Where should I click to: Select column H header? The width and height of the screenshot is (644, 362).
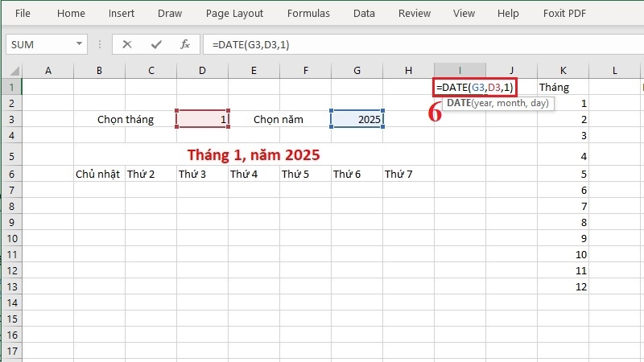[408, 71]
